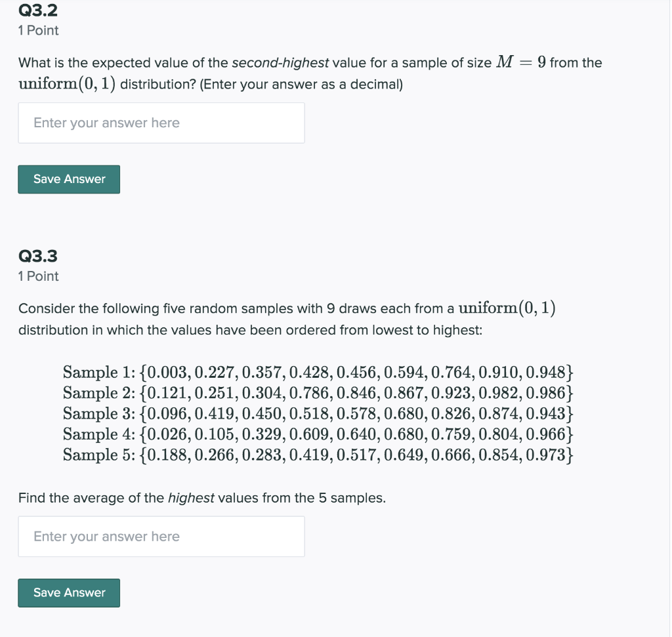Viewport: 672px width, 637px height.
Task: Click the Sample 4 data row
Action: (x=317, y=434)
